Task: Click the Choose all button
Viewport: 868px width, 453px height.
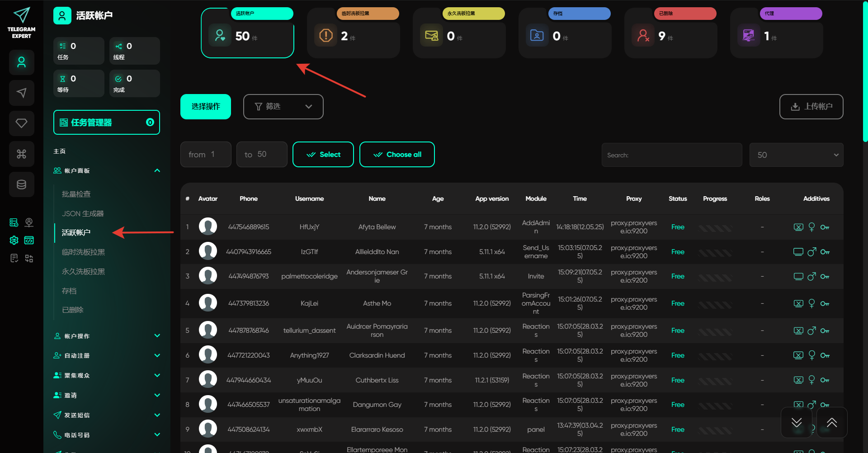Action: tap(397, 155)
